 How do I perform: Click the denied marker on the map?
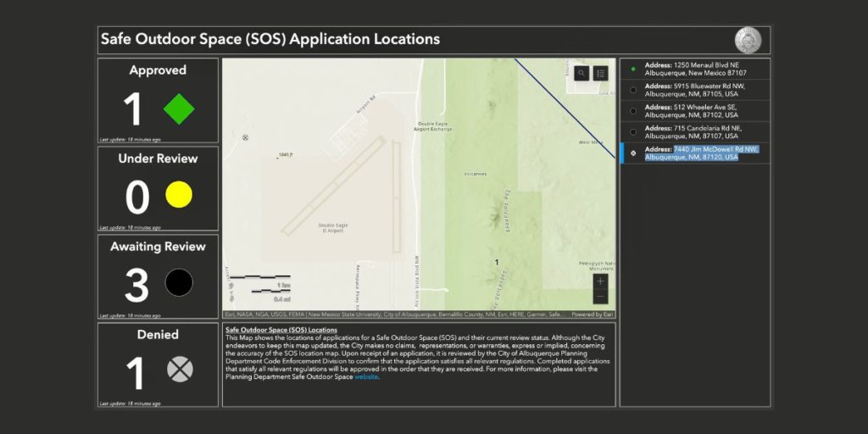coord(246,136)
